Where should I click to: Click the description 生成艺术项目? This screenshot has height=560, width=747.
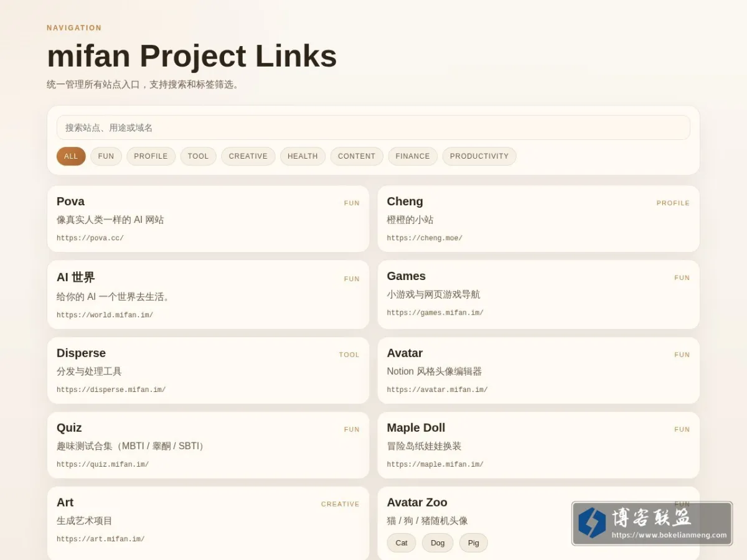pyautogui.click(x=85, y=521)
